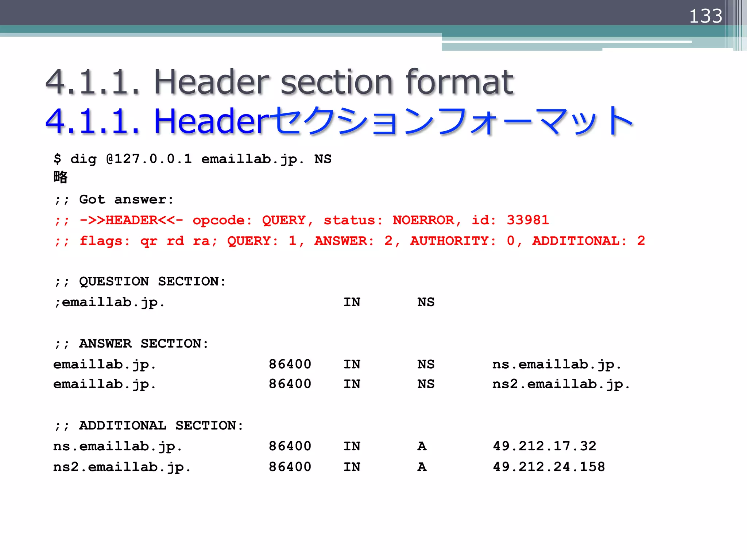Click the value 'ns2.emaillab.jp.' in answer section
747x560 pixels.
[561, 384]
